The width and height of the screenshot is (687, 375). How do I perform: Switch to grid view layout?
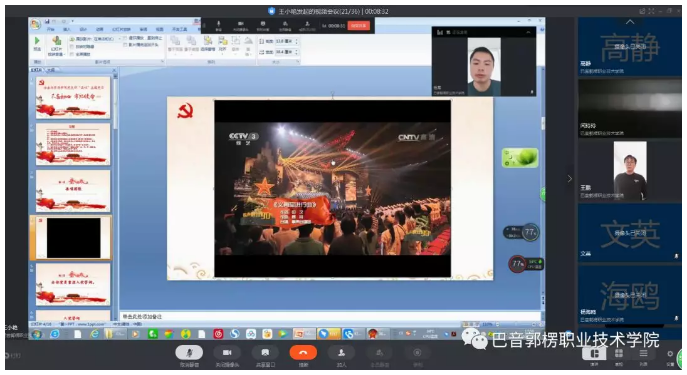coord(619,353)
